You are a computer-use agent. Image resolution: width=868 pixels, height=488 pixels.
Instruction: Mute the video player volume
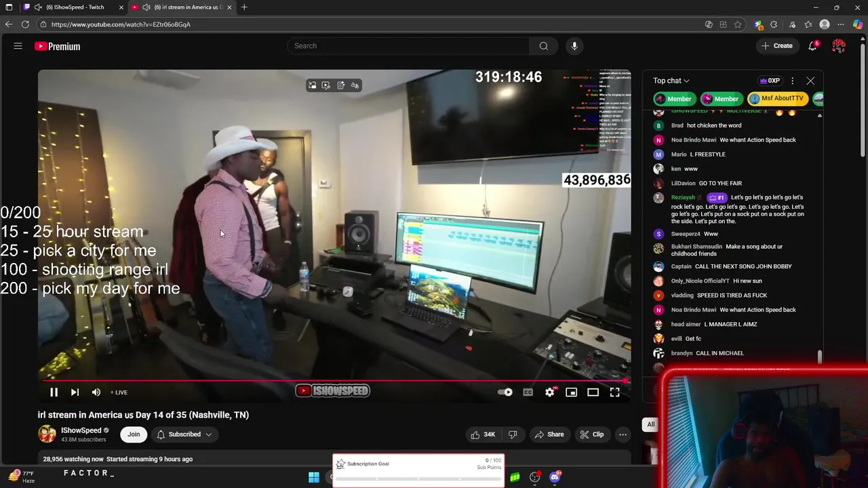pos(96,392)
